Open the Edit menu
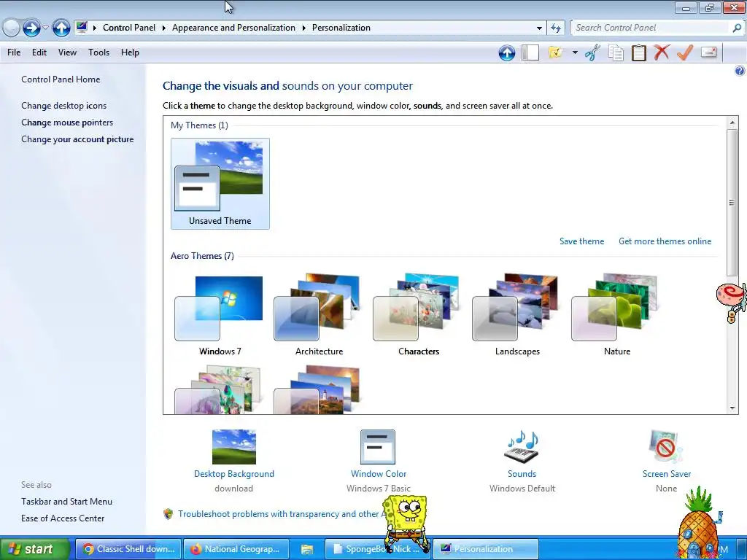The height and width of the screenshot is (560, 747). (39, 52)
